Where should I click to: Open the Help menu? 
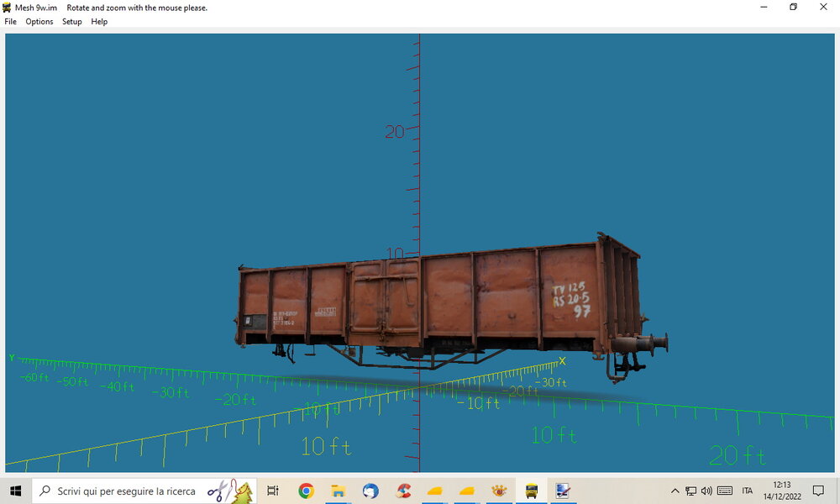pos(99,22)
